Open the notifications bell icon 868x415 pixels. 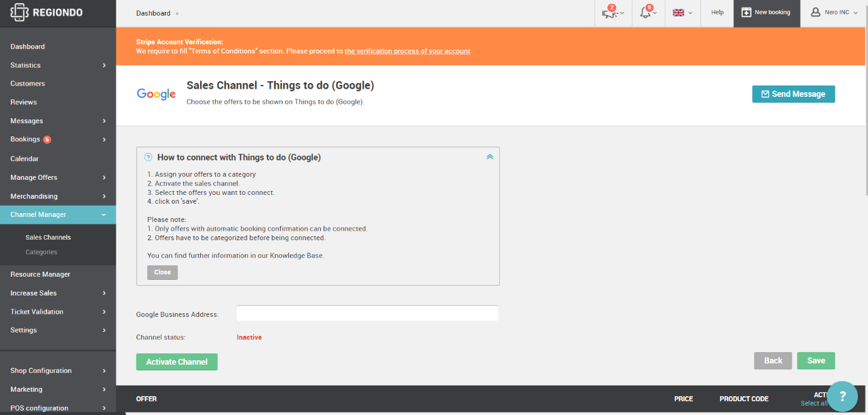pyautogui.click(x=645, y=13)
